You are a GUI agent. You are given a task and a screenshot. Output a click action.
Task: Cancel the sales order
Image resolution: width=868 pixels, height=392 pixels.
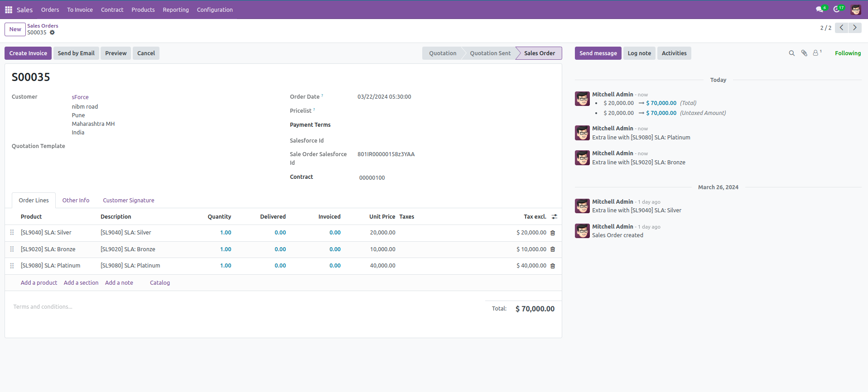[x=146, y=53]
